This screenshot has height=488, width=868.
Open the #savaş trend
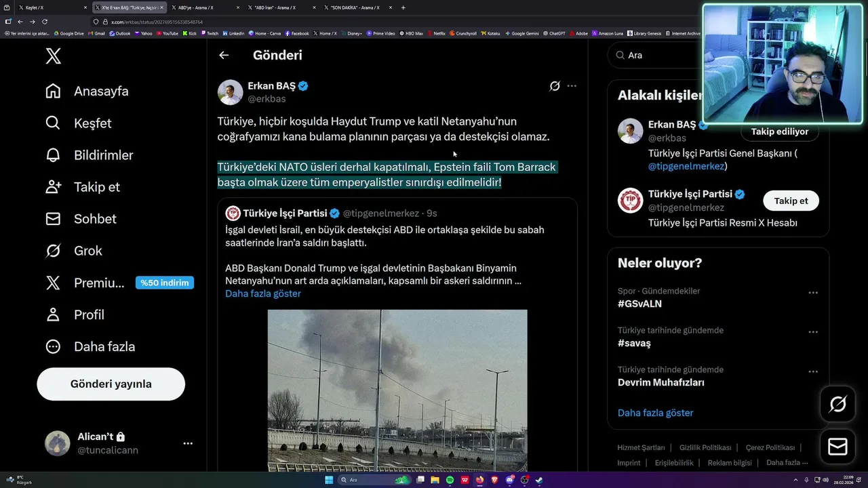tap(634, 343)
